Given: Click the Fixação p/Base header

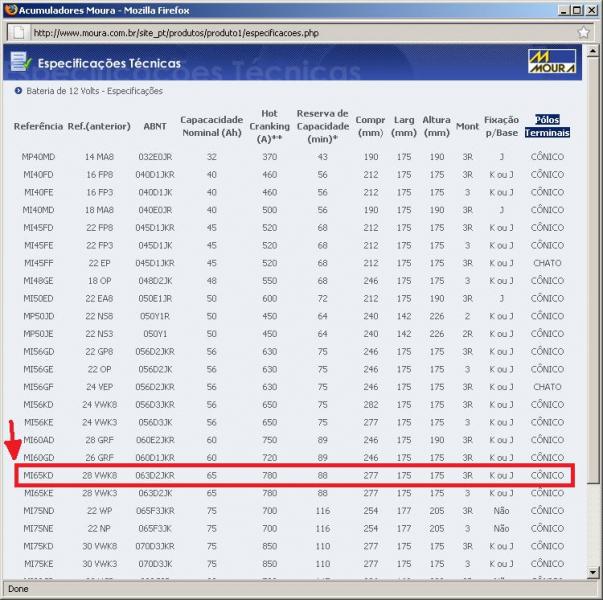Looking at the screenshot, I should pos(501,126).
